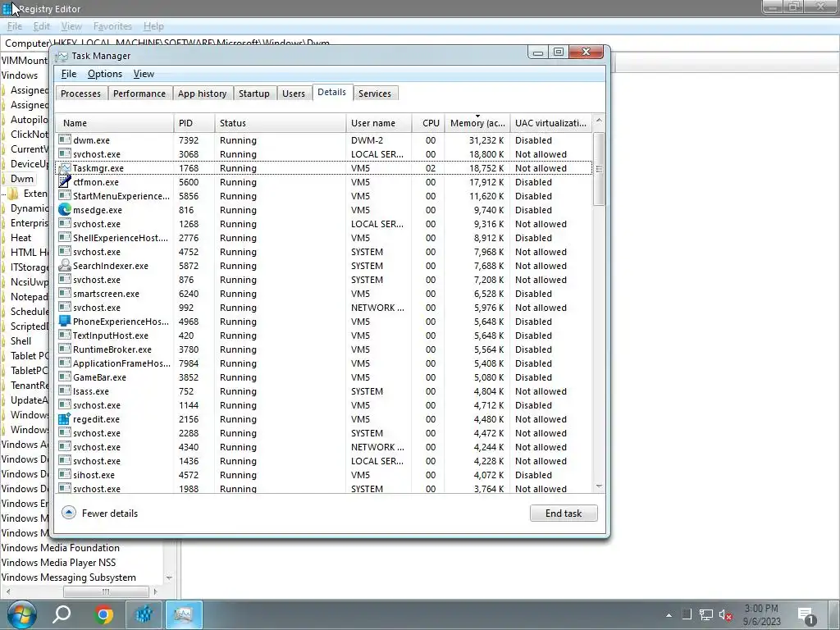The image size is (840, 630).
Task: Click the GameBar.exe process icon
Action: click(x=65, y=377)
